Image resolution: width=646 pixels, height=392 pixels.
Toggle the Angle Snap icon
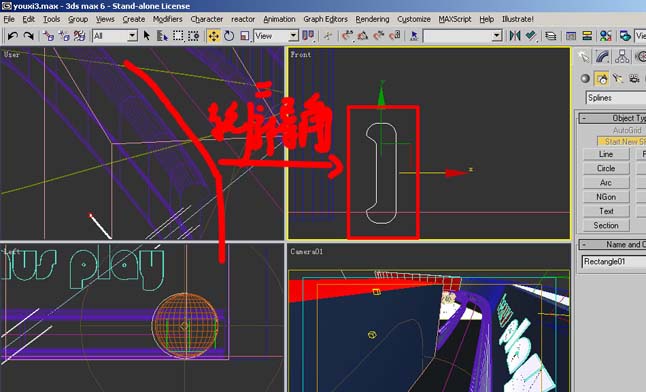coord(363,36)
